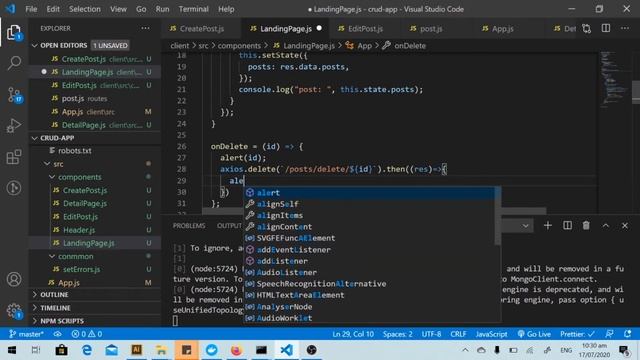Click the Prettier status item
This screenshot has height=360, width=640.
pyautogui.click(x=577, y=334)
